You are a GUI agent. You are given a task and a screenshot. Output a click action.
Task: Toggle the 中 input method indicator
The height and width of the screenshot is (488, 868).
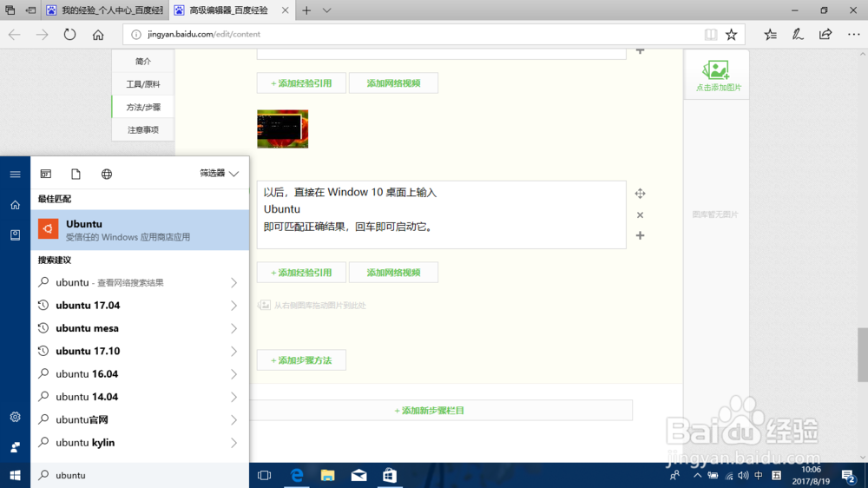point(759,475)
